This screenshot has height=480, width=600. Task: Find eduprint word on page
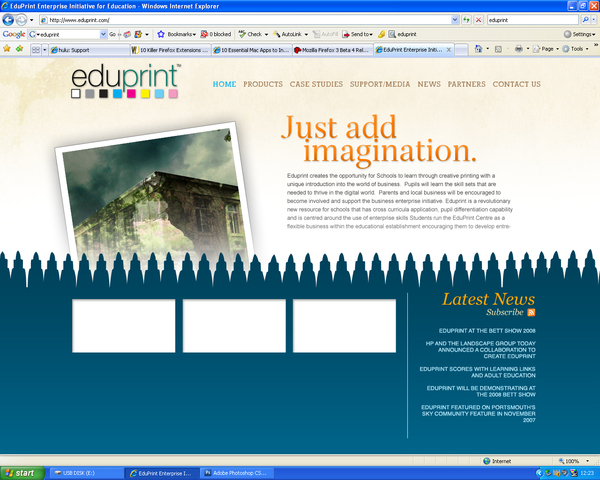(x=403, y=34)
